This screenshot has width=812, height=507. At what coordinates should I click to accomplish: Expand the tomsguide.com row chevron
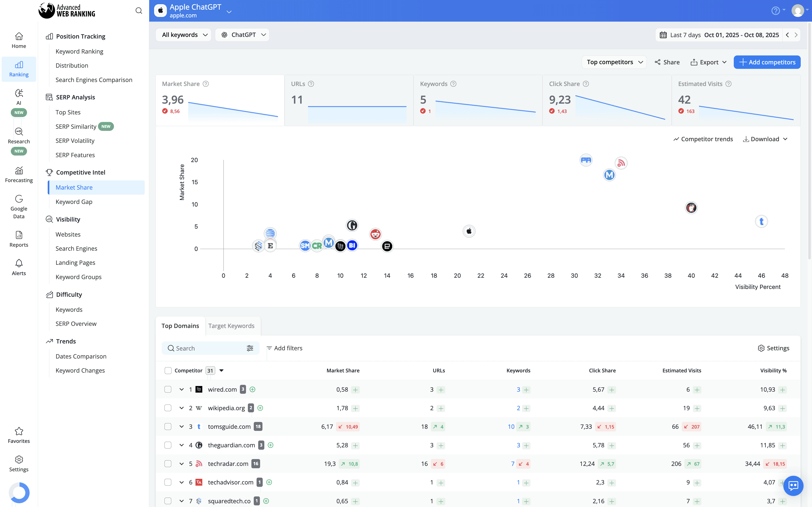click(181, 426)
